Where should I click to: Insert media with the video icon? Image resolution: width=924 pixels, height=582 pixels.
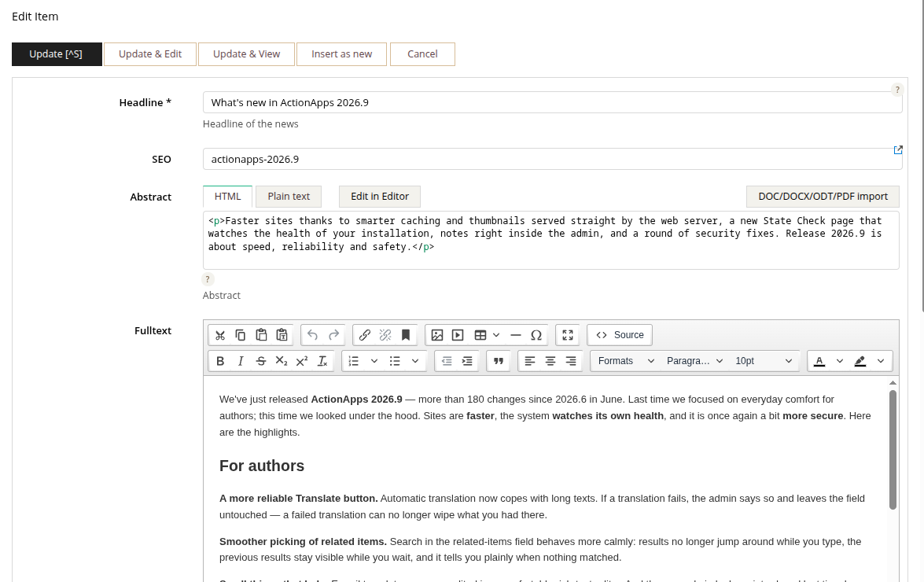pyautogui.click(x=458, y=335)
